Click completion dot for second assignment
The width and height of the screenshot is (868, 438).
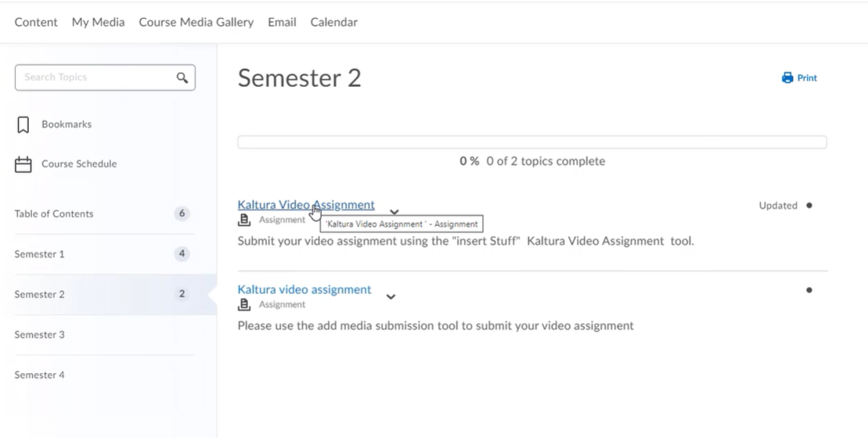pos(809,290)
